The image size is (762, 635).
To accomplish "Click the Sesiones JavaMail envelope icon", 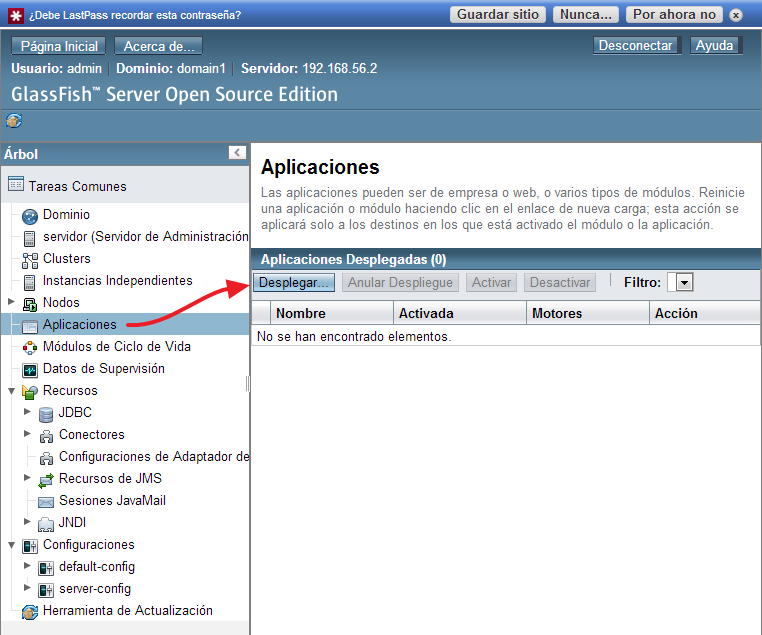I will click(45, 501).
